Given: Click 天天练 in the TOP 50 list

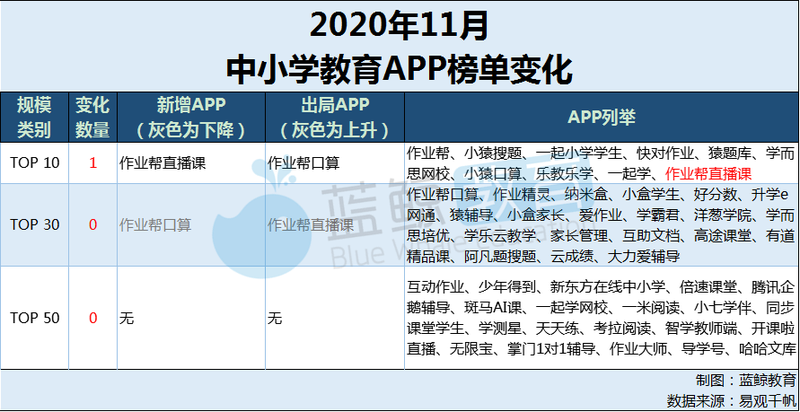Looking at the screenshot, I should [x=558, y=328].
